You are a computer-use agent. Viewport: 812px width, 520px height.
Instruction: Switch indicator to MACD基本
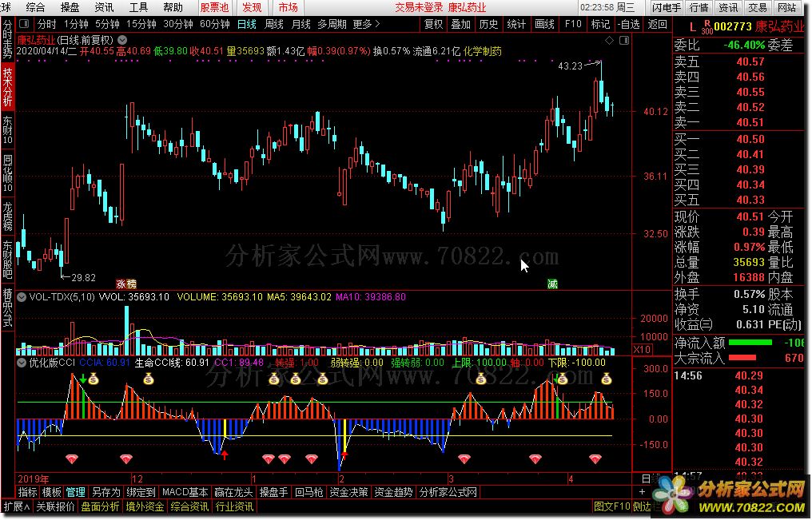(185, 492)
